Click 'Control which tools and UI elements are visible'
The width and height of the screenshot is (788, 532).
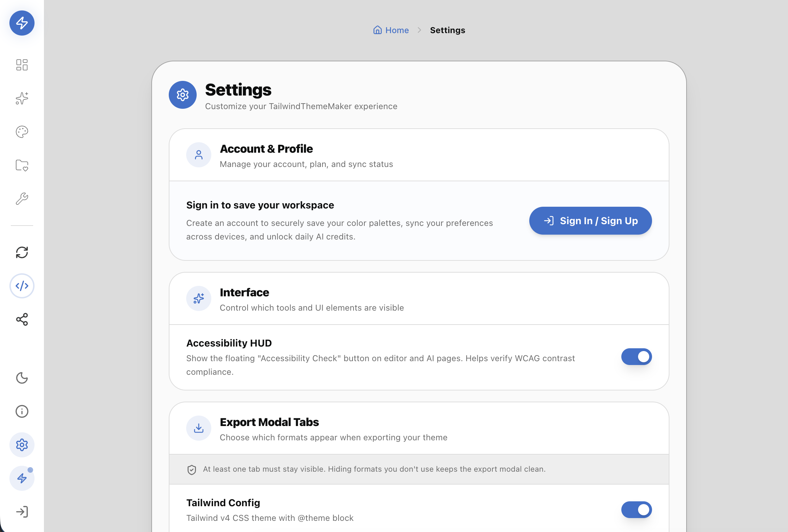point(312,308)
